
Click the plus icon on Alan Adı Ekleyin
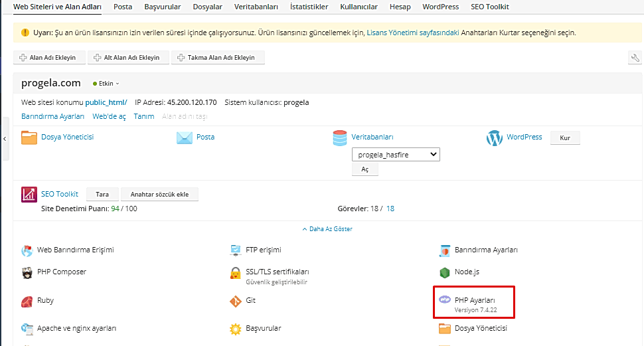click(23, 58)
